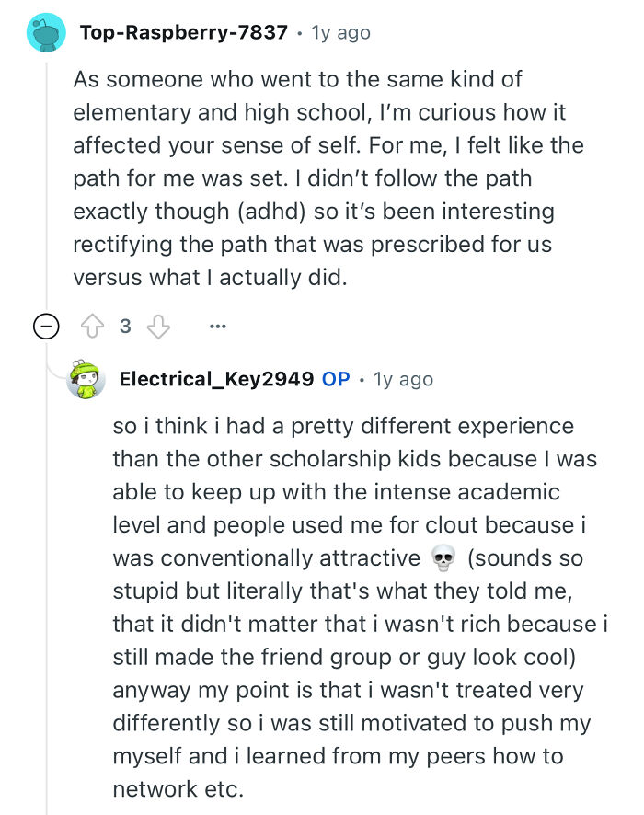This screenshot has height=815, width=644.
Task: Click the thread line beside the OP reply
Action: click(x=47, y=598)
